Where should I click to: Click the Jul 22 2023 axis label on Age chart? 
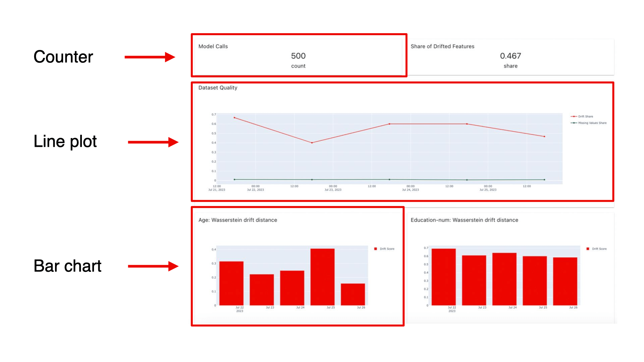(x=239, y=309)
